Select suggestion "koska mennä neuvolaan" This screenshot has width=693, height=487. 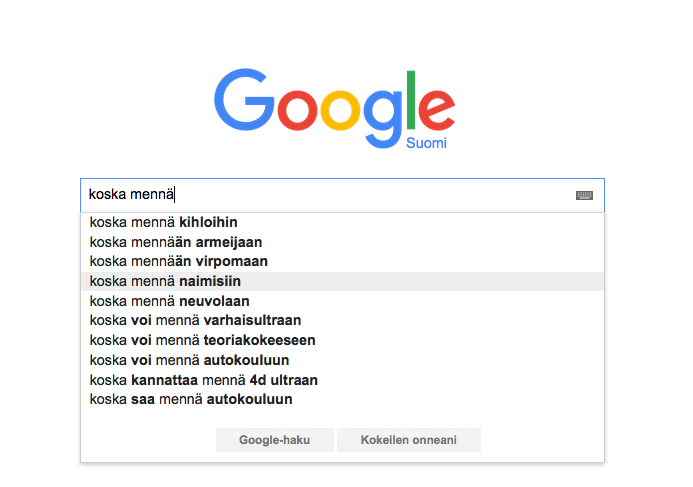pyautogui.click(x=342, y=301)
